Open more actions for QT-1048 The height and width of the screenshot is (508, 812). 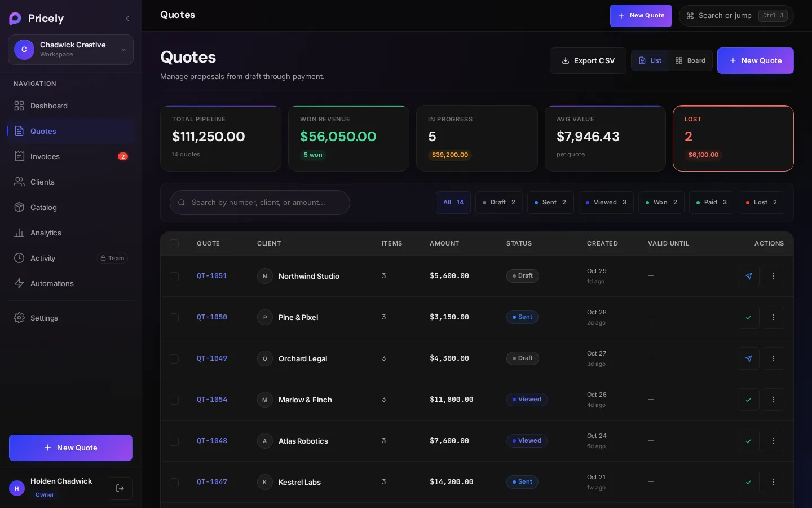(773, 441)
